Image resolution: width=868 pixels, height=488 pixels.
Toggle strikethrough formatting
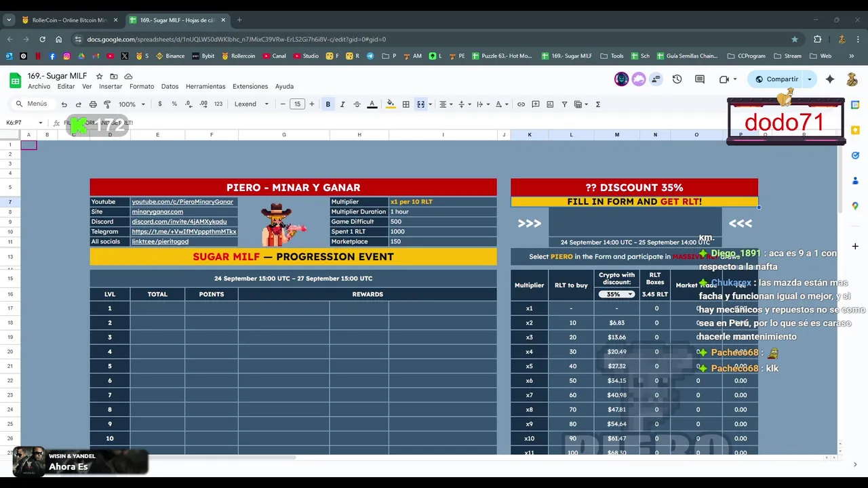(357, 104)
